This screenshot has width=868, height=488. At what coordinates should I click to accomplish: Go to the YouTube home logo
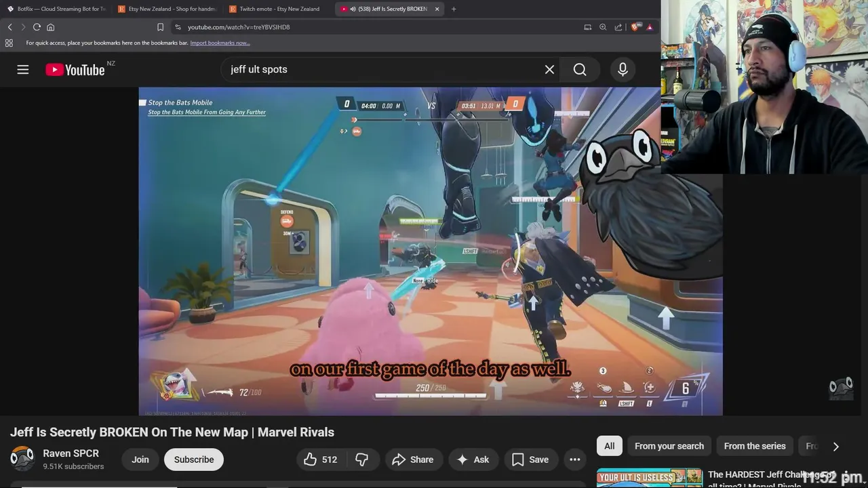tap(75, 70)
